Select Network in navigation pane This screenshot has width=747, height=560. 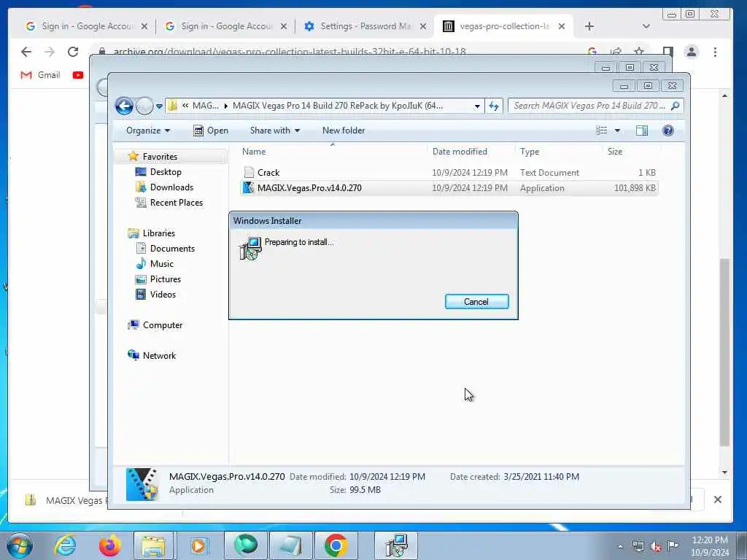point(159,355)
